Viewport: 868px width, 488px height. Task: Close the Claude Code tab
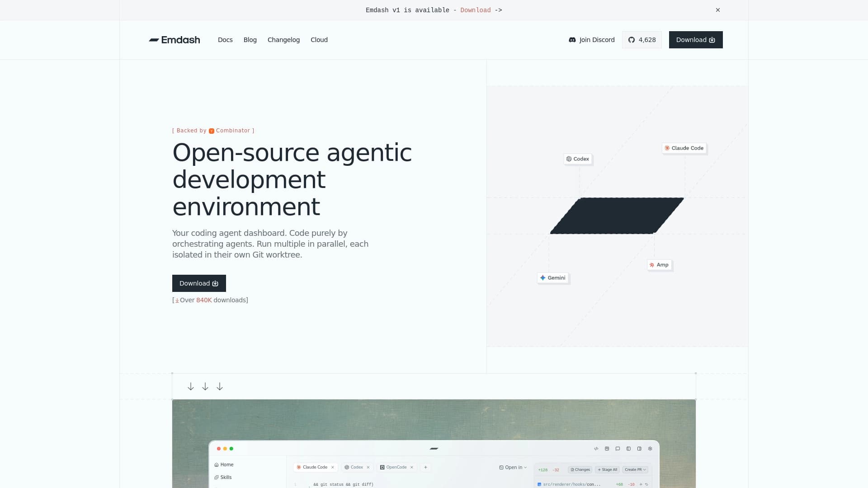point(333,467)
